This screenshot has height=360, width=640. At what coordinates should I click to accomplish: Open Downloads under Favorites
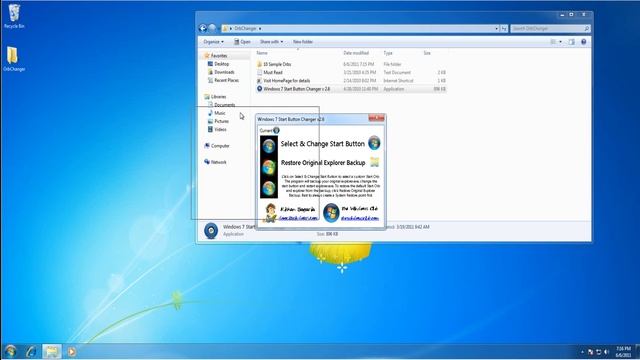pyautogui.click(x=224, y=72)
